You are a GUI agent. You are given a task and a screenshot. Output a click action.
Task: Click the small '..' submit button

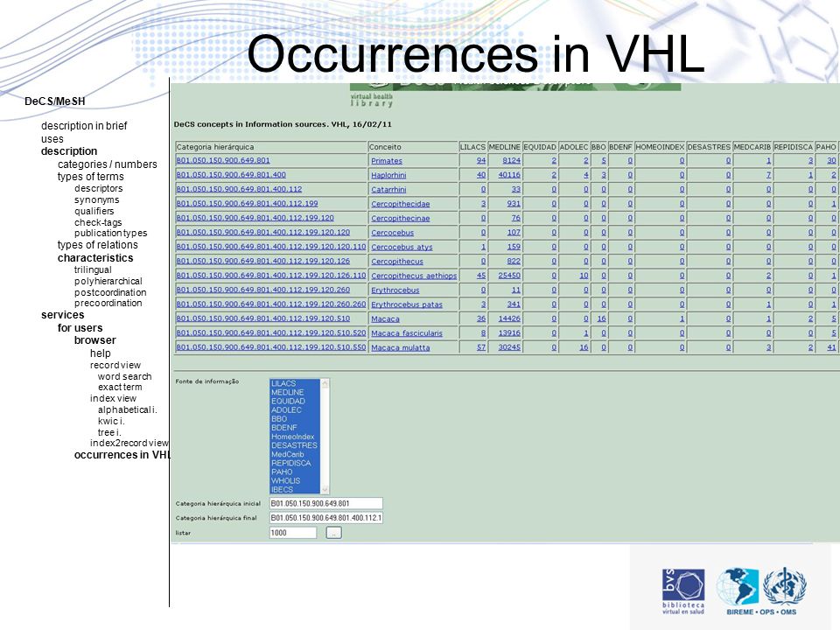(x=333, y=533)
